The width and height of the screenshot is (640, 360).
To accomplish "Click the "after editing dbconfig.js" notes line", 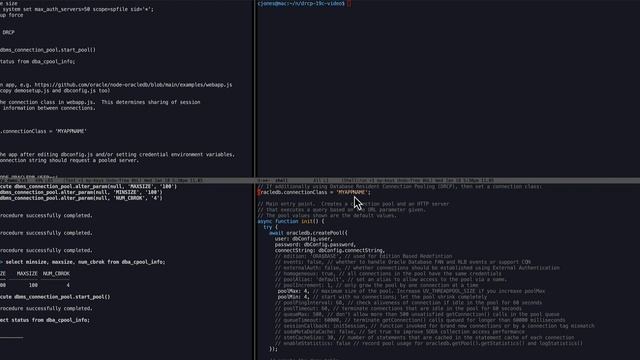I will tap(117, 154).
